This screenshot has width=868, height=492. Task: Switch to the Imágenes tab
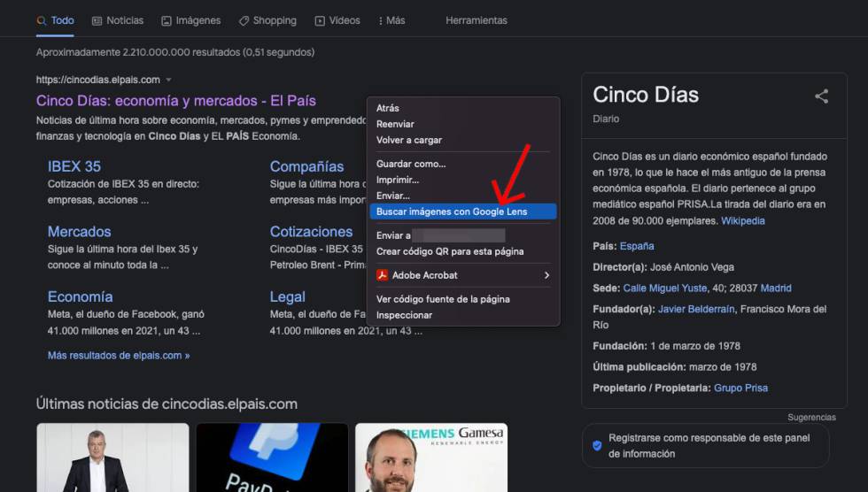pos(191,20)
